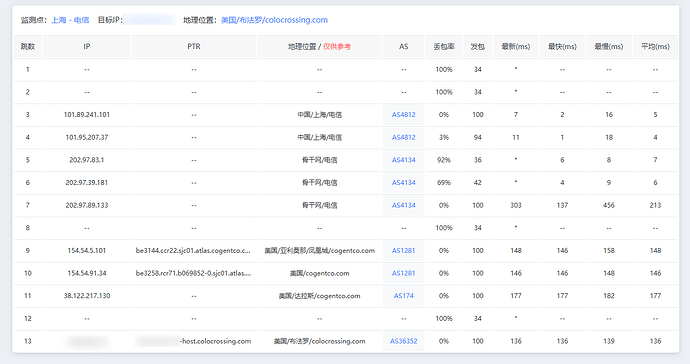Click the 跳数 column header
The width and height of the screenshot is (690, 364).
pos(28,46)
